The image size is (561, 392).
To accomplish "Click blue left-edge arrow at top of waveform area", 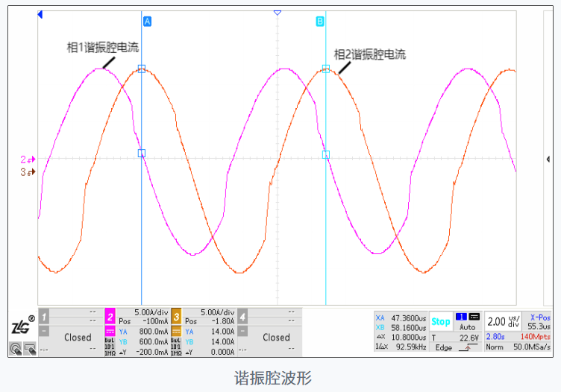I will [x=40, y=14].
